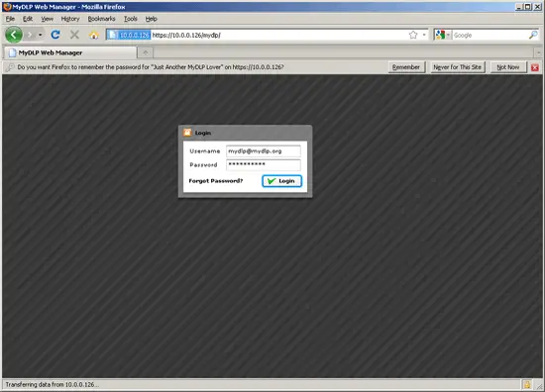
Task: Open the Bookmarks menu
Action: coord(101,19)
